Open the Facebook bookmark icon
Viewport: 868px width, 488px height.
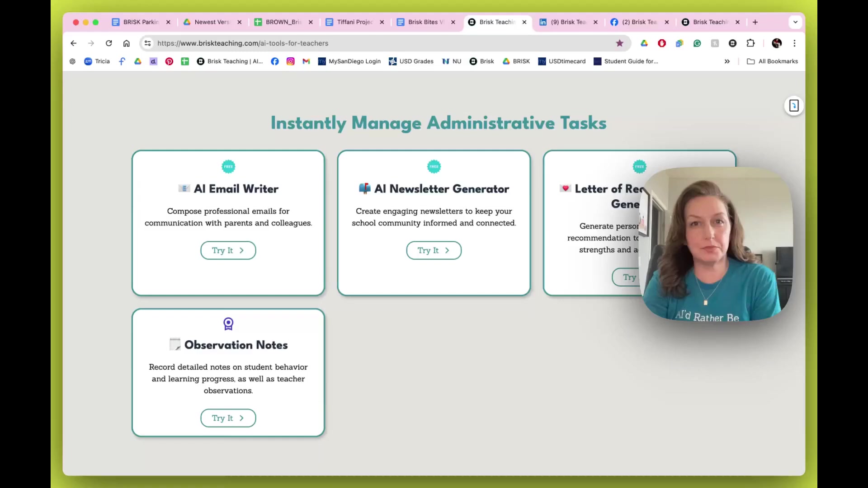point(275,61)
